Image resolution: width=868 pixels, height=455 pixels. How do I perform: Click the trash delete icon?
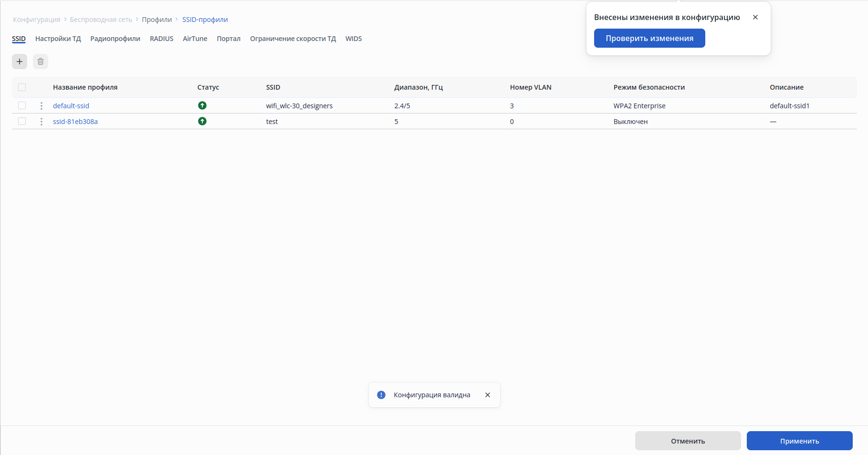tap(41, 62)
